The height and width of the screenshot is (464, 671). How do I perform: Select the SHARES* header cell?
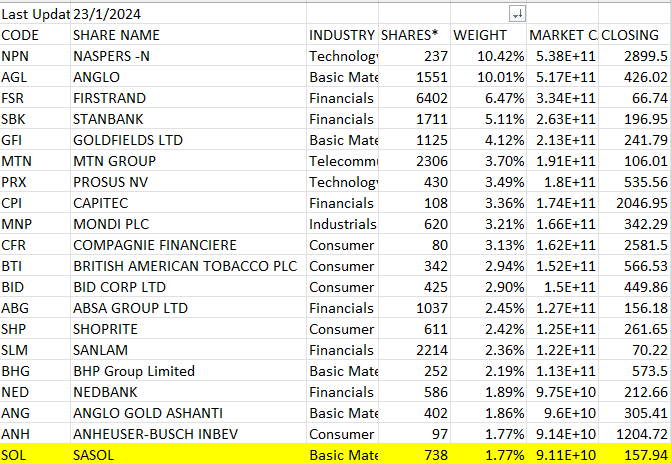point(414,35)
